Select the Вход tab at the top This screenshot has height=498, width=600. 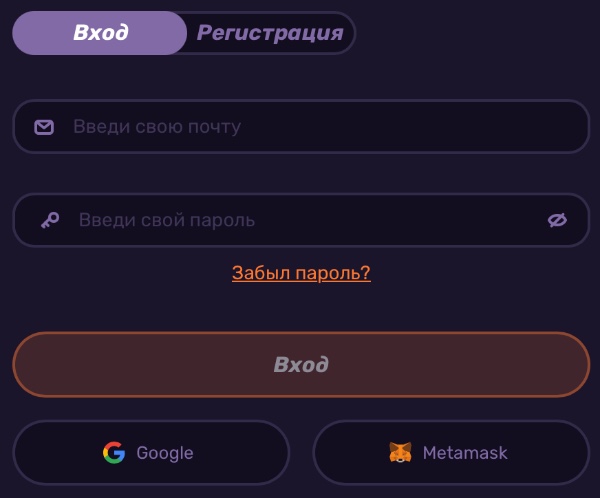point(100,33)
